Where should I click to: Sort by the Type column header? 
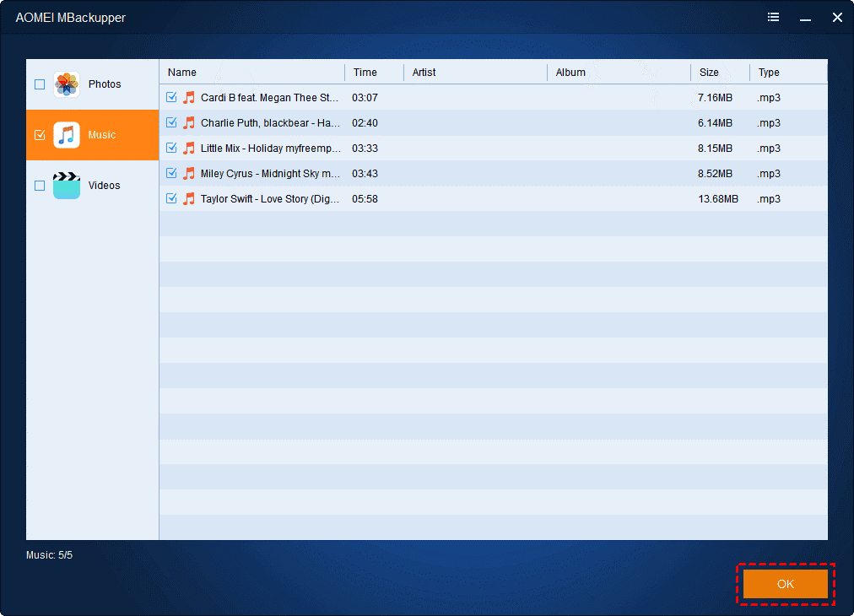(x=769, y=73)
